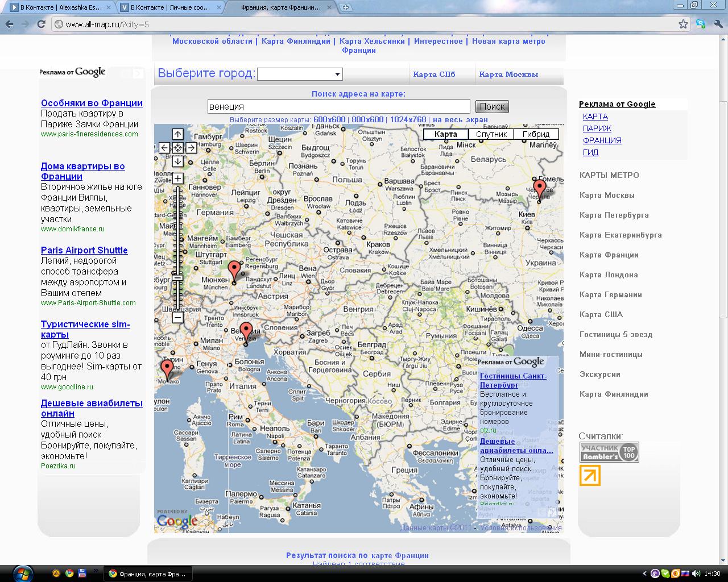This screenshot has height=582, width=728.
Task: Open 'Гостиницы Санкт-Петербург' map ad link
Action: pos(513,380)
